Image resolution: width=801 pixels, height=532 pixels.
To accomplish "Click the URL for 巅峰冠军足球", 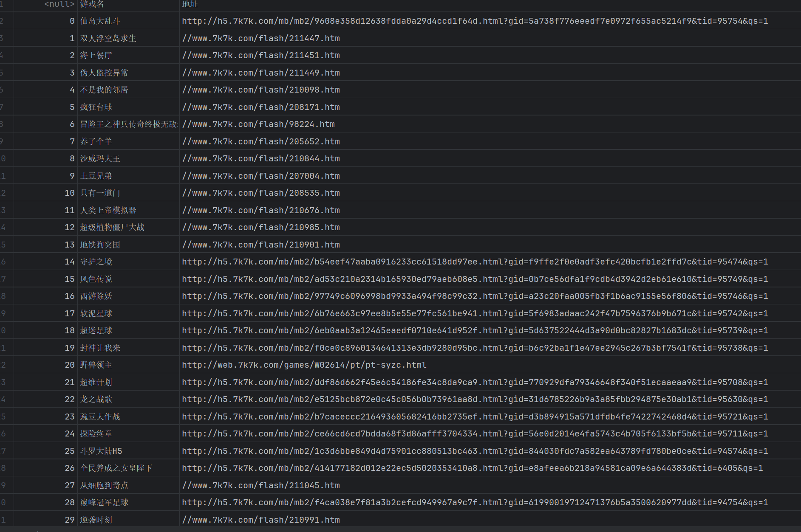I will pos(467,502).
